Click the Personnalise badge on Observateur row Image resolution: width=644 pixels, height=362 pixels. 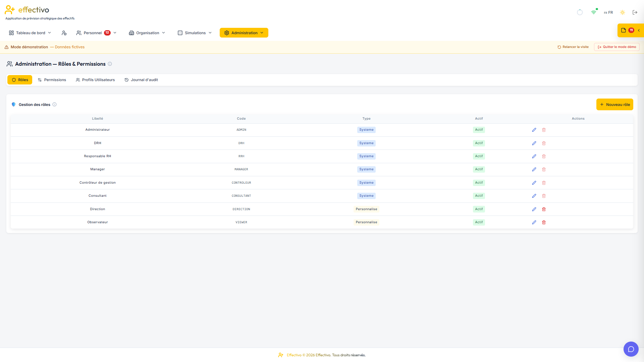(x=366, y=222)
